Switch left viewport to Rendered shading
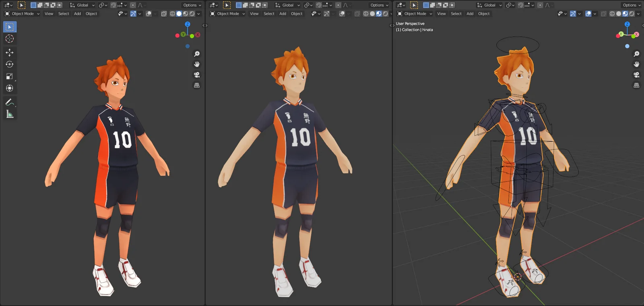644x306 pixels. pos(192,14)
